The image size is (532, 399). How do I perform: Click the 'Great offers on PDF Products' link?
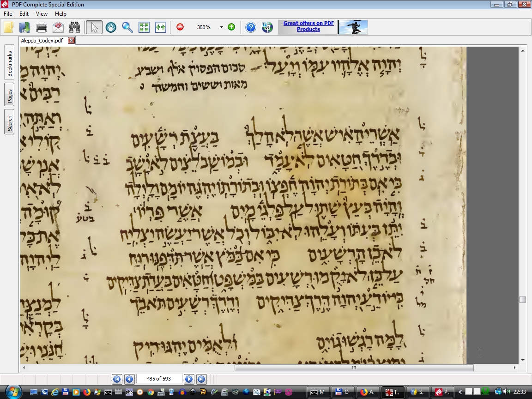tap(308, 26)
